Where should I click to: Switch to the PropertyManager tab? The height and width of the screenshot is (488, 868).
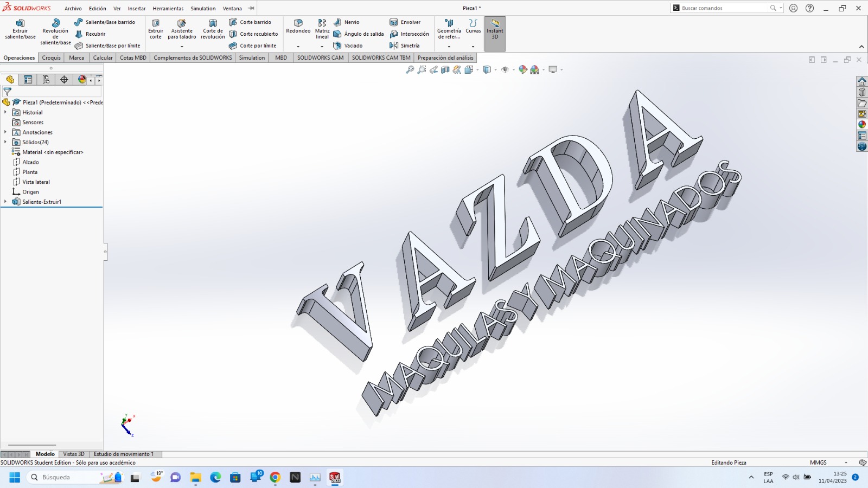click(x=28, y=80)
